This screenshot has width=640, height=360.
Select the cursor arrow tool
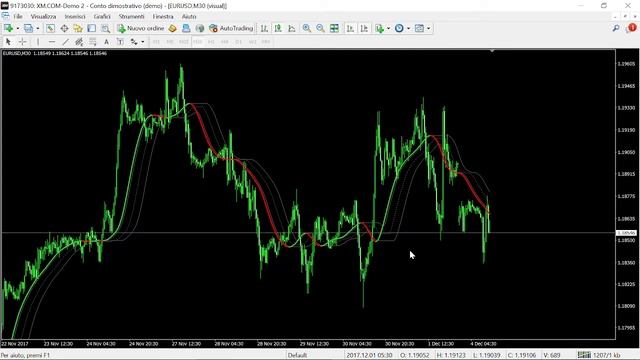tap(9, 42)
